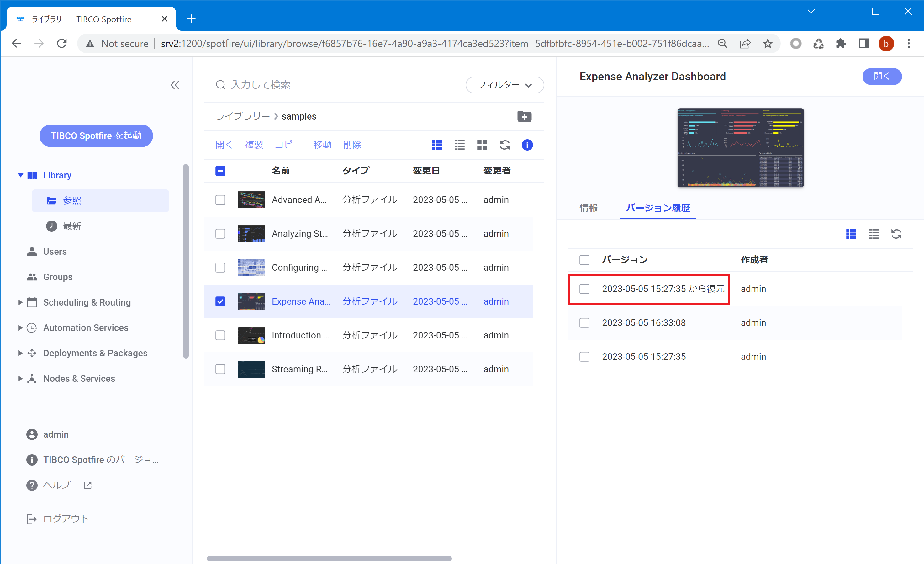The height and width of the screenshot is (564, 924).
Task: Open the フィルター dropdown
Action: (505, 85)
